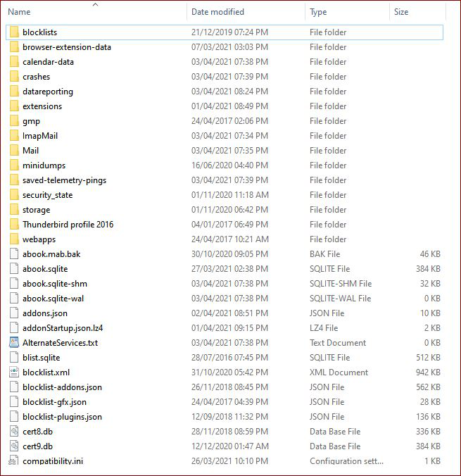
Task: Select the Mail folder icon
Action: click(x=14, y=151)
